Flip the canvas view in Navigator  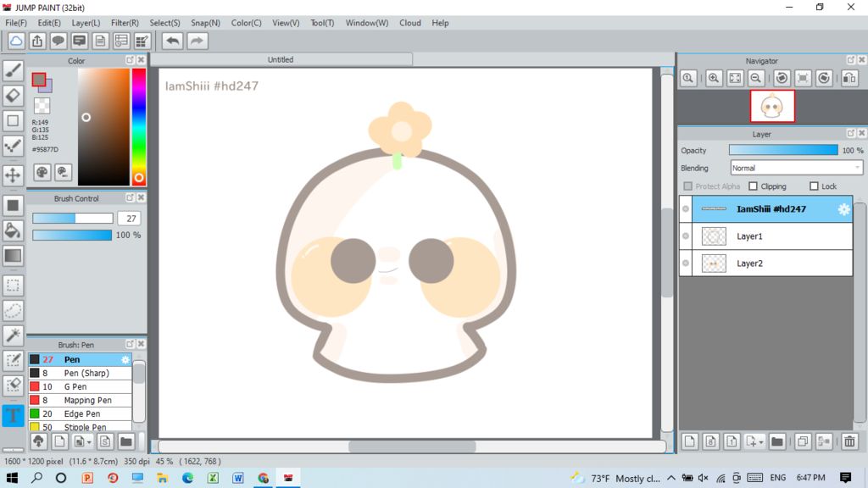click(849, 78)
